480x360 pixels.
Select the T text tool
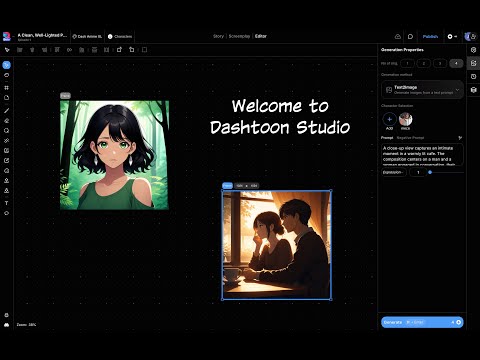(x=7, y=203)
